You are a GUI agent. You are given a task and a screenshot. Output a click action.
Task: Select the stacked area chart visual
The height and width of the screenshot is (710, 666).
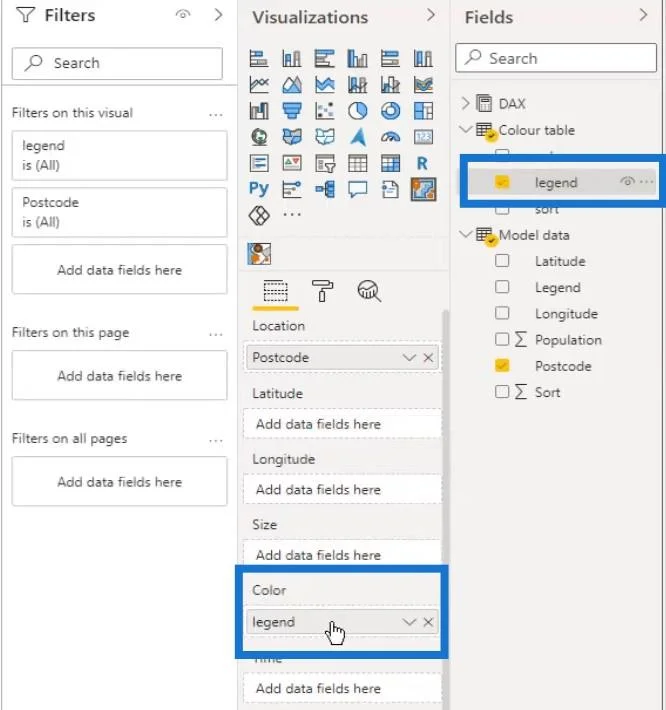(x=325, y=85)
